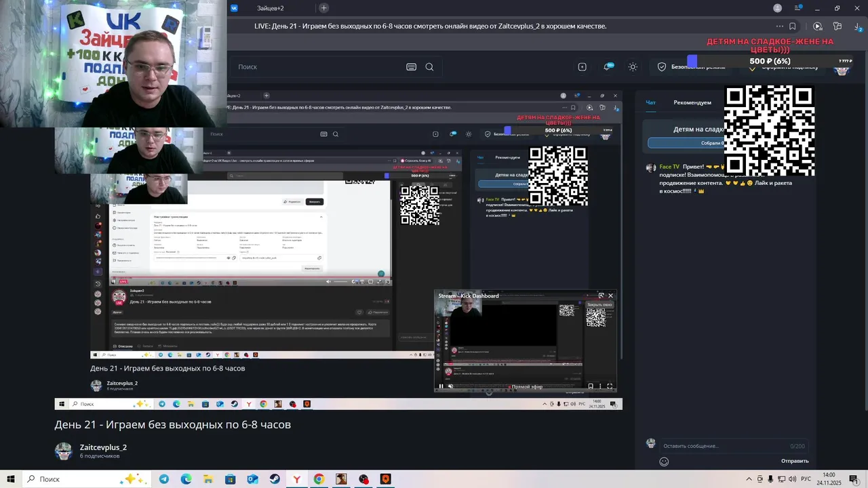Viewport: 868px width, 488px height.
Task: Open the taskbar clock showing 14:00
Action: (x=829, y=479)
